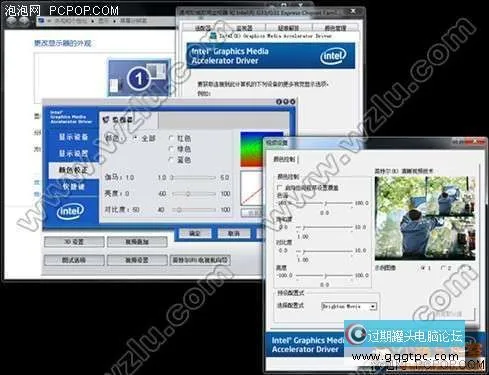This screenshot has width=489, height=375.
Task: Open the 颜色校正 color correction section
Action: [73, 170]
